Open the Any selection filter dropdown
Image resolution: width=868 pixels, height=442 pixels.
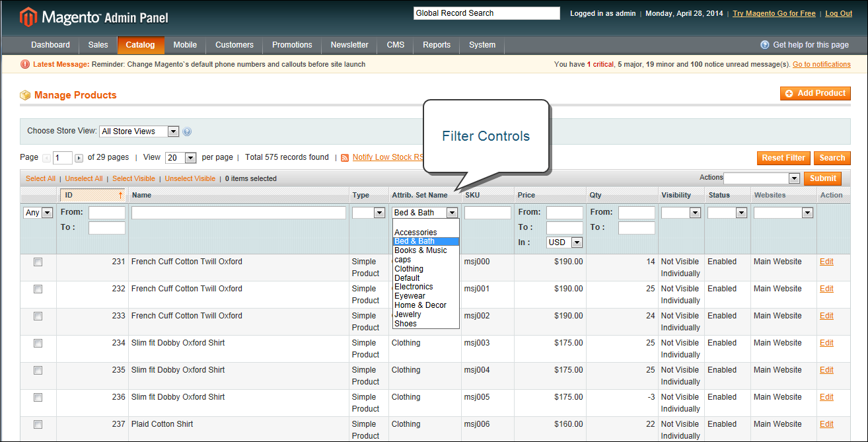coord(38,213)
